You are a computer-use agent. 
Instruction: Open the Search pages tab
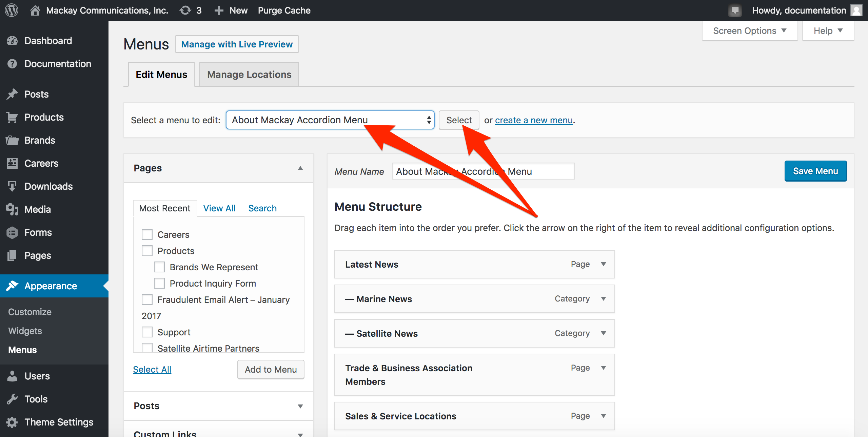(x=262, y=208)
